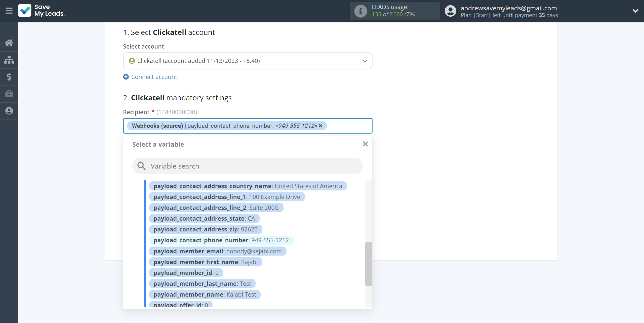Select payload_contact_phone_number variable

[x=221, y=240]
